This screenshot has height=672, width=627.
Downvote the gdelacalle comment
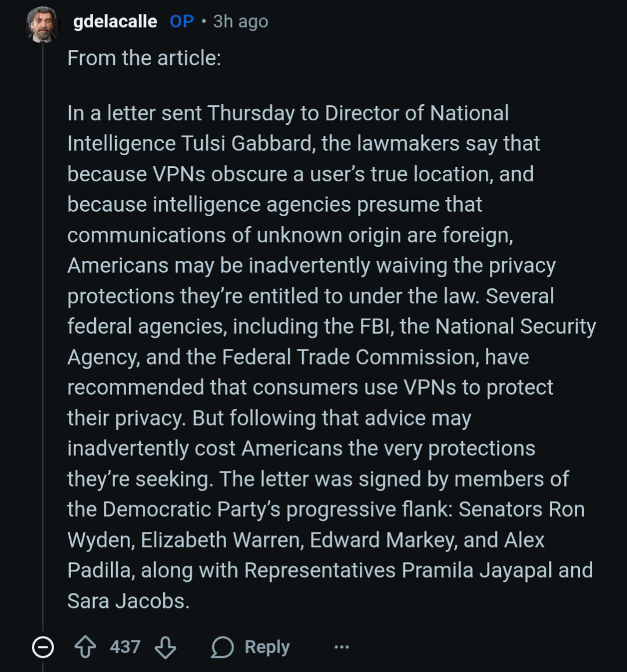[x=166, y=647]
